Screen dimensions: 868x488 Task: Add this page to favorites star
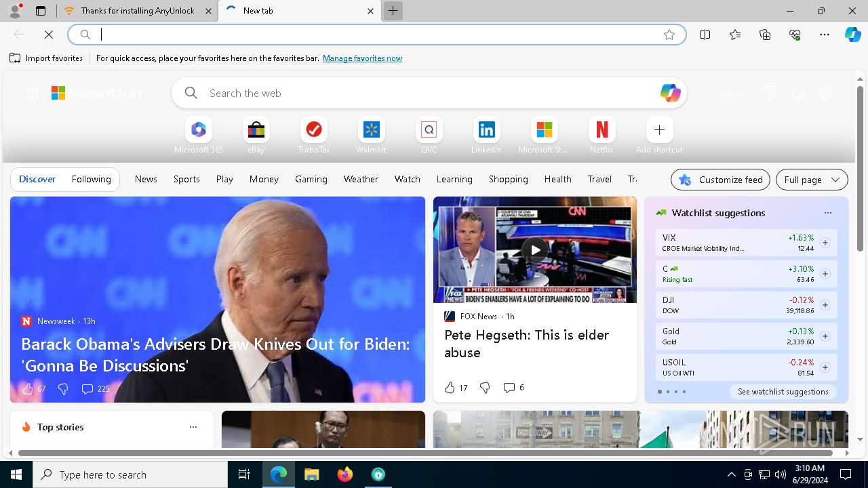(x=669, y=35)
